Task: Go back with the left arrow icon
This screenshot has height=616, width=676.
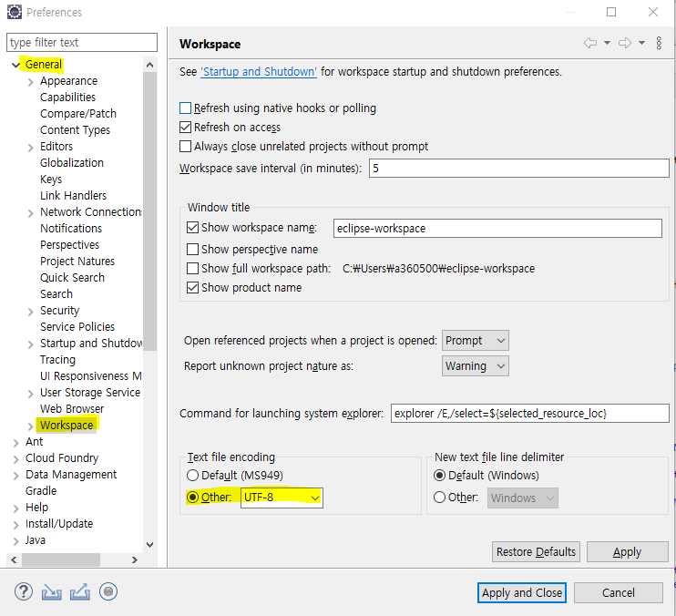Action: 590,43
